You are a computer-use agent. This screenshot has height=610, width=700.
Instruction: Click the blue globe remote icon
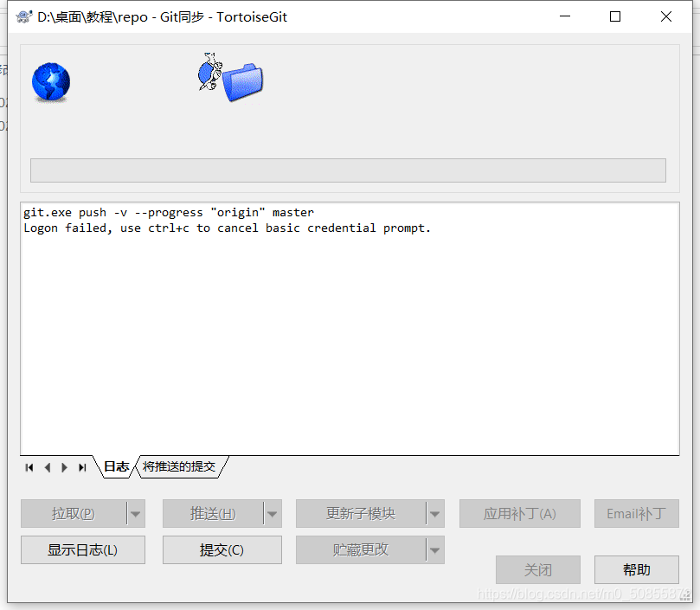[x=51, y=82]
